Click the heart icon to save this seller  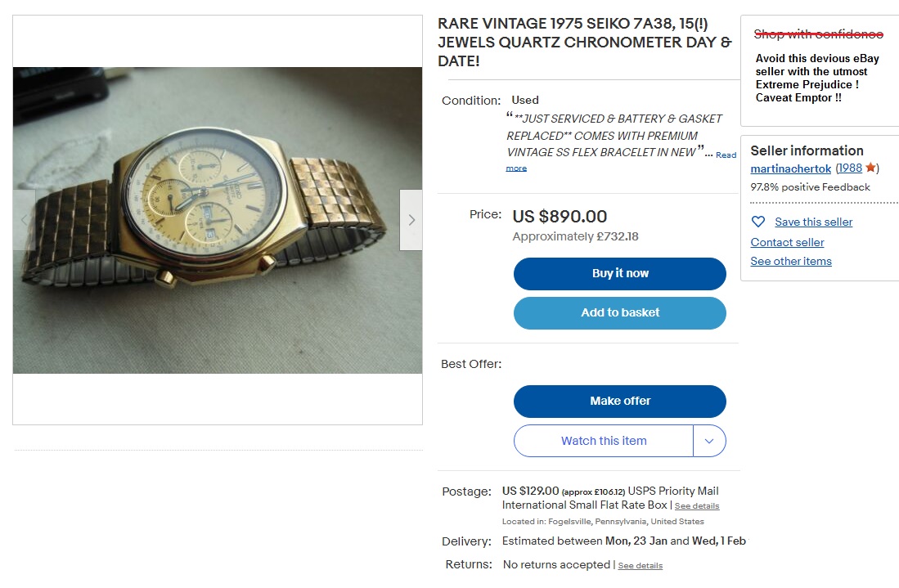[759, 222]
